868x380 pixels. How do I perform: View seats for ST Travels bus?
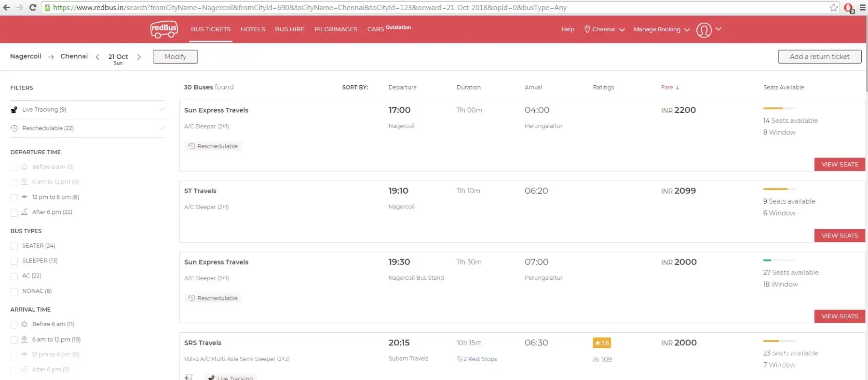click(x=839, y=236)
